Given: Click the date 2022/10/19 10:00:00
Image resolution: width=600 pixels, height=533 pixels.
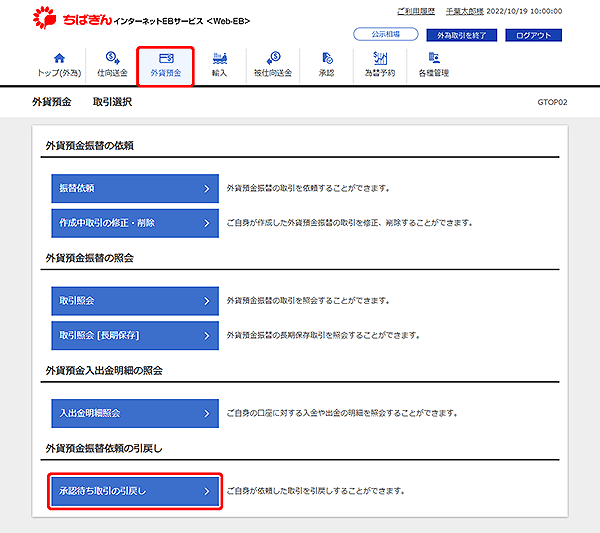Looking at the screenshot, I should pos(524,11).
